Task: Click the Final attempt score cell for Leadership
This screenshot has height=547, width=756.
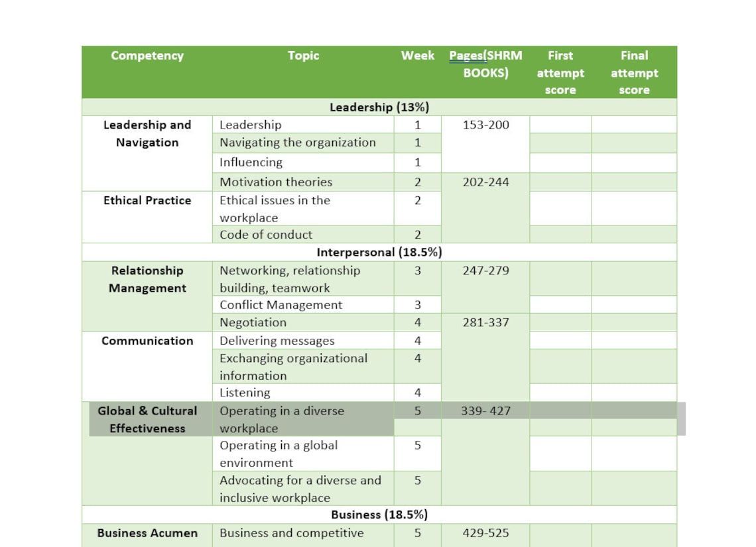Action: tap(635, 125)
